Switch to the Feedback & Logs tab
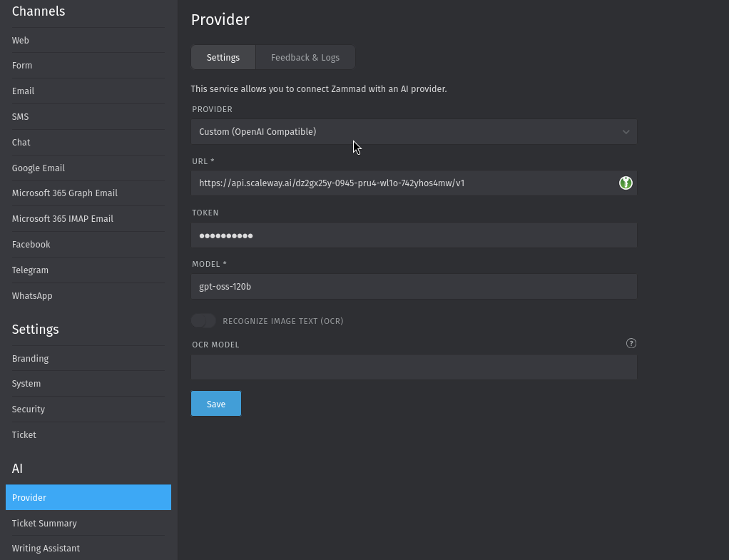The image size is (729, 560). coord(305,57)
